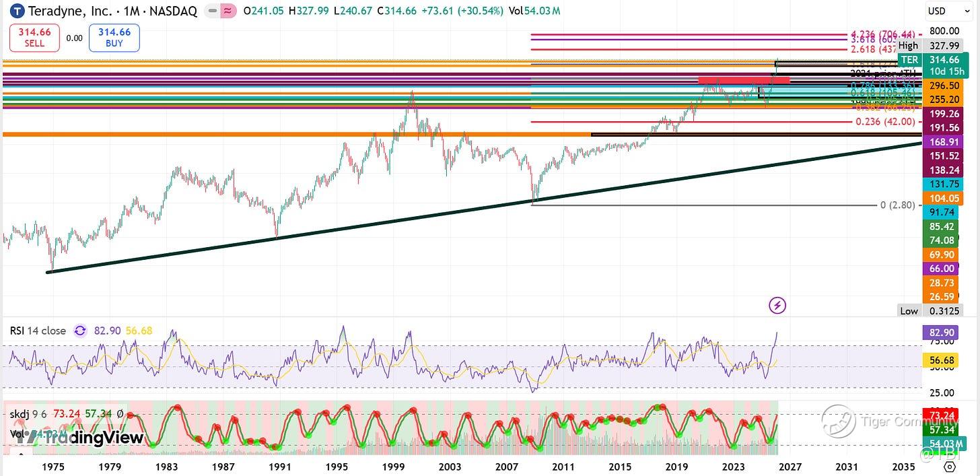Click the 2007 label on time axis

[506, 467]
